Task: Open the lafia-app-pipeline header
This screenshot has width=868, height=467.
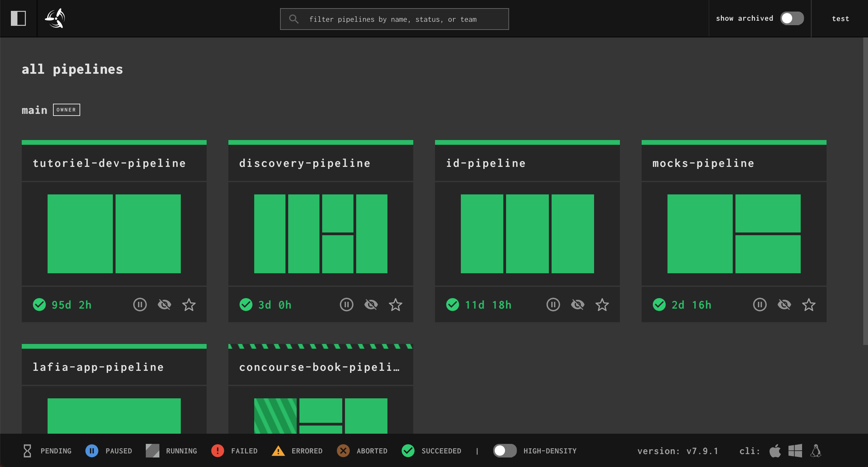Action: click(98, 367)
